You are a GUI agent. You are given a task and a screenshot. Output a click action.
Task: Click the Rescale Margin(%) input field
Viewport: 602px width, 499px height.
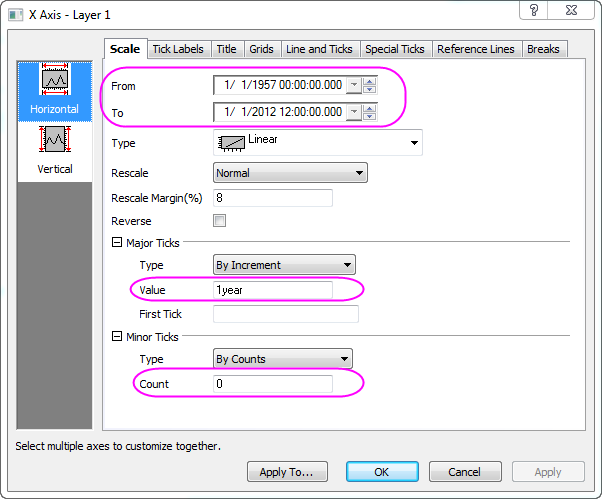(x=272, y=198)
